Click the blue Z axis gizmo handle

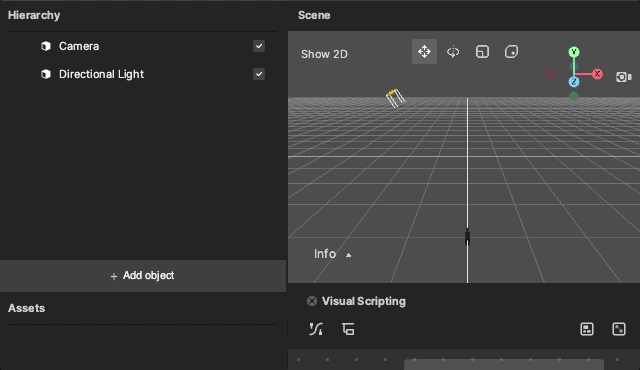coord(574,82)
